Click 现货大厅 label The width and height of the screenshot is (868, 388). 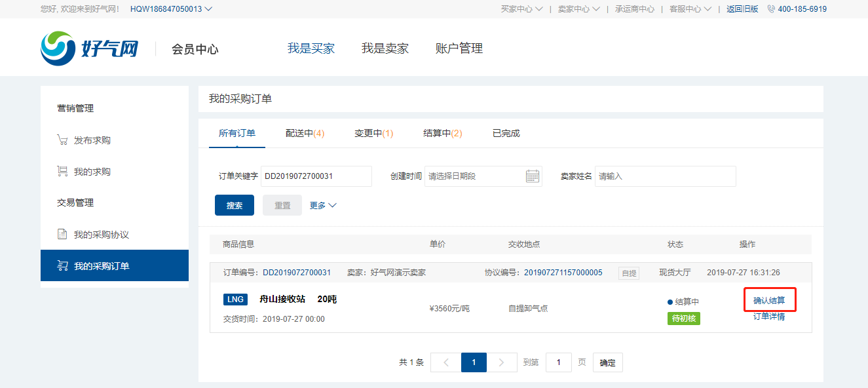pos(675,273)
